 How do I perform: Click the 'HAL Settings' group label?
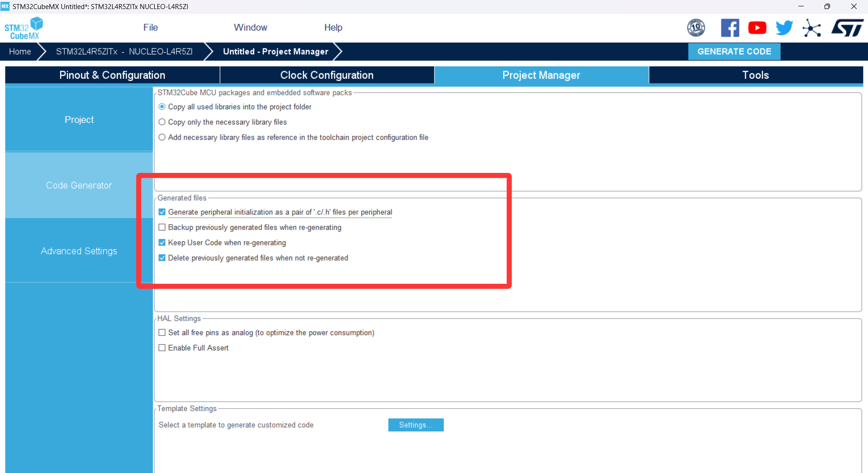click(179, 319)
